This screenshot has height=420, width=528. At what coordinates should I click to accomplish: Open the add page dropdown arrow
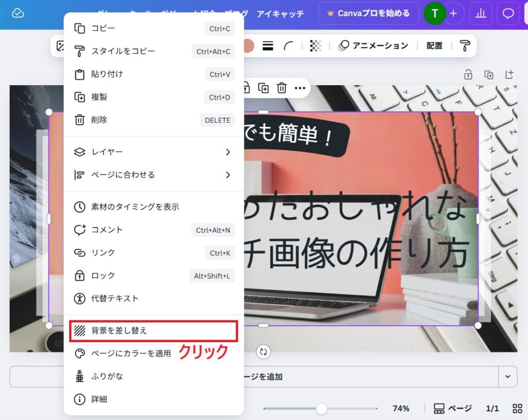pos(507,377)
